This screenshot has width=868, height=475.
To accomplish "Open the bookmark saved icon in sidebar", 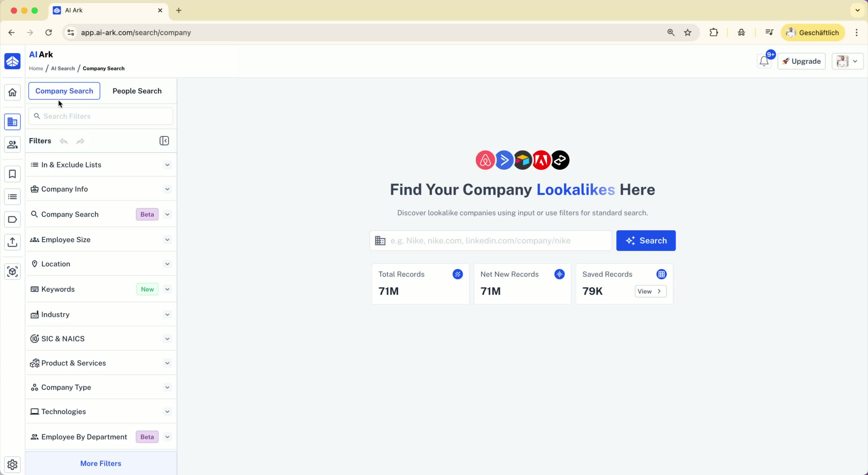I will pyautogui.click(x=13, y=174).
